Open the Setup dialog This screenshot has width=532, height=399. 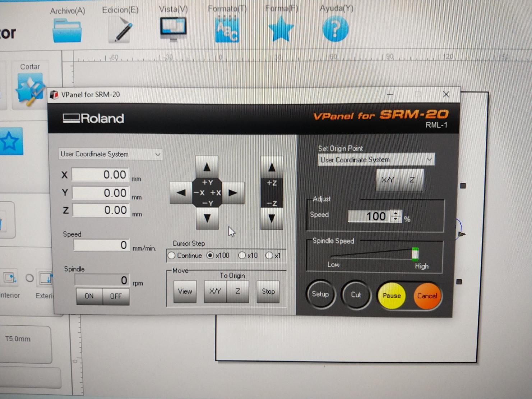pos(320,294)
